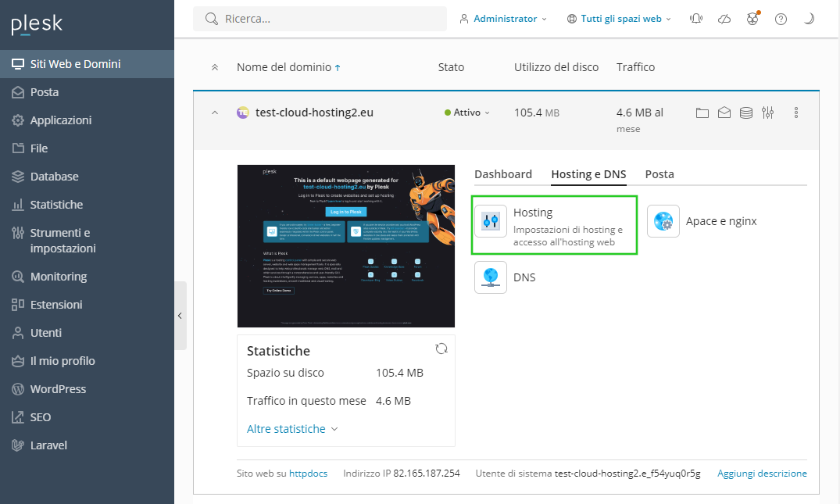The image size is (840, 504).
Task: Open domain files folder icon
Action: (x=702, y=113)
